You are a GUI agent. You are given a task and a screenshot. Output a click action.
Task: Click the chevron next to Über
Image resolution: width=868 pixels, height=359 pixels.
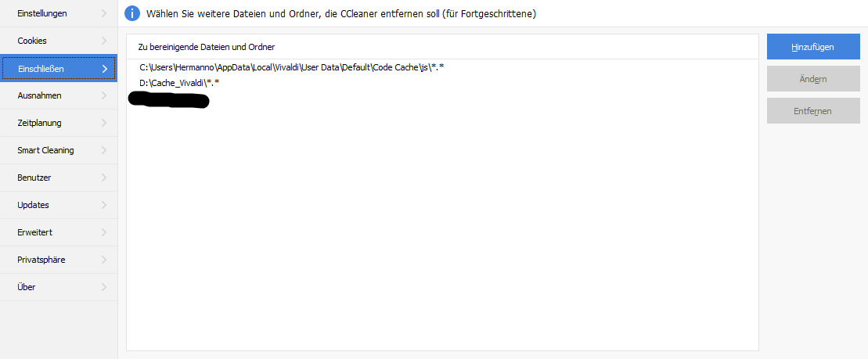tap(105, 287)
